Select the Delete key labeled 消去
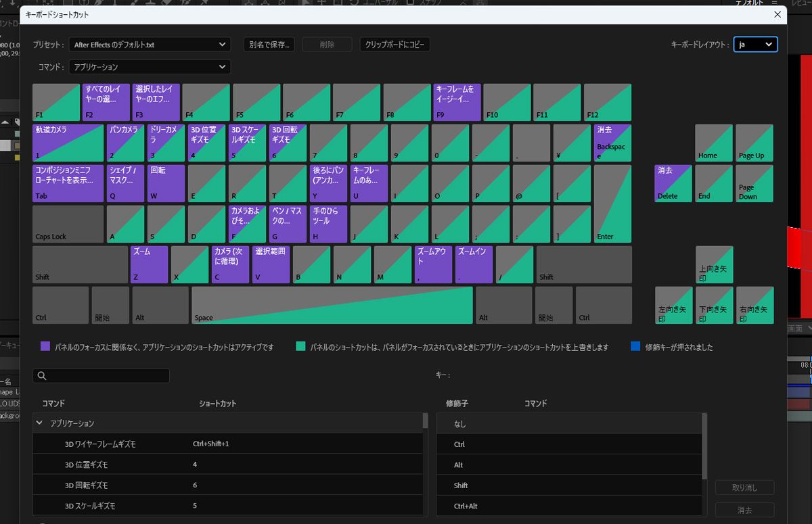Image resolution: width=812 pixels, height=524 pixels. coord(674,183)
